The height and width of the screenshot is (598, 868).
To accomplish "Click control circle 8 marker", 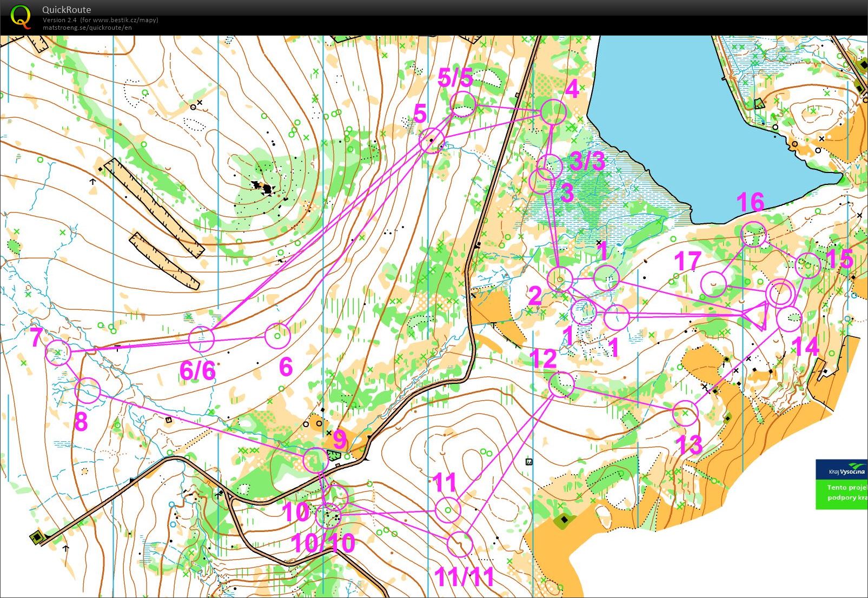I will point(88,390).
